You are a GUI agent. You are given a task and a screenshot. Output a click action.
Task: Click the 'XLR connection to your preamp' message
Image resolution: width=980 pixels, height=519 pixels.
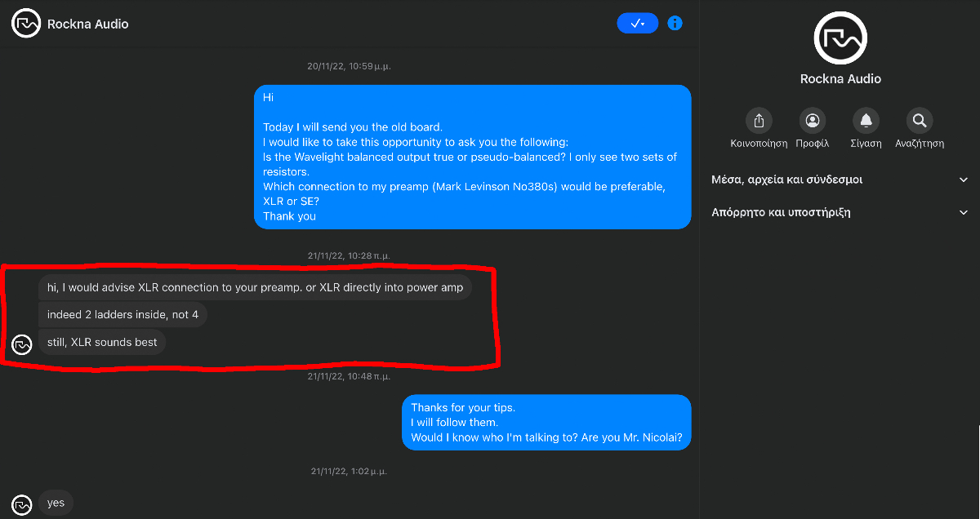pyautogui.click(x=255, y=287)
